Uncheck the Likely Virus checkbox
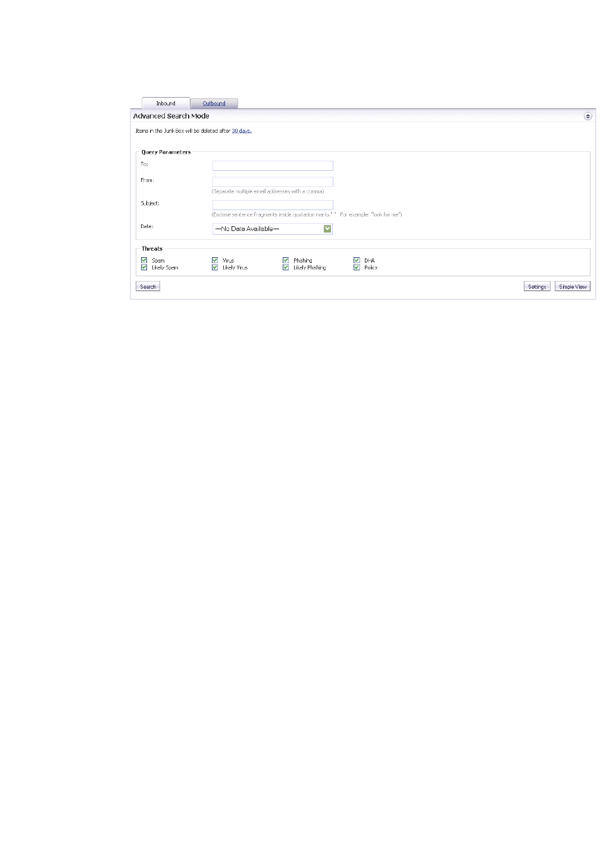This screenshot has height=868, width=600. click(215, 267)
